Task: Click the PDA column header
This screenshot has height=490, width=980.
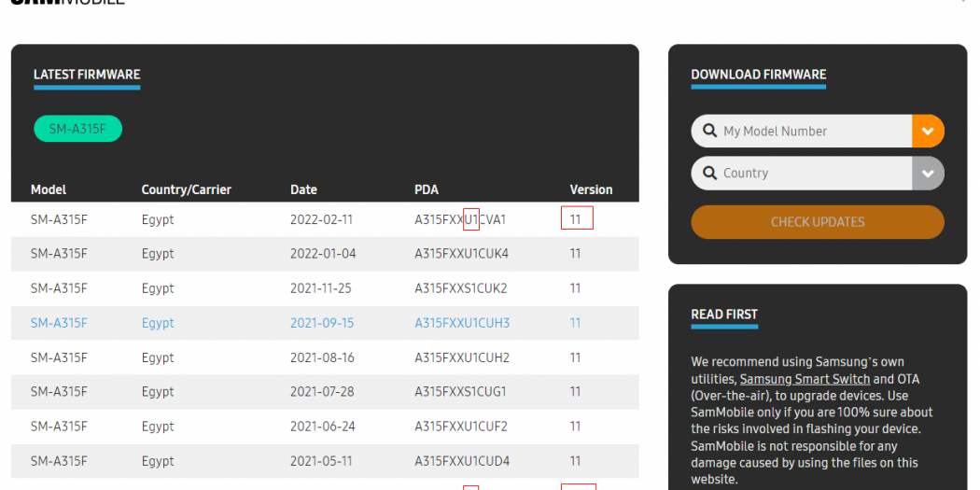Action: [427, 189]
